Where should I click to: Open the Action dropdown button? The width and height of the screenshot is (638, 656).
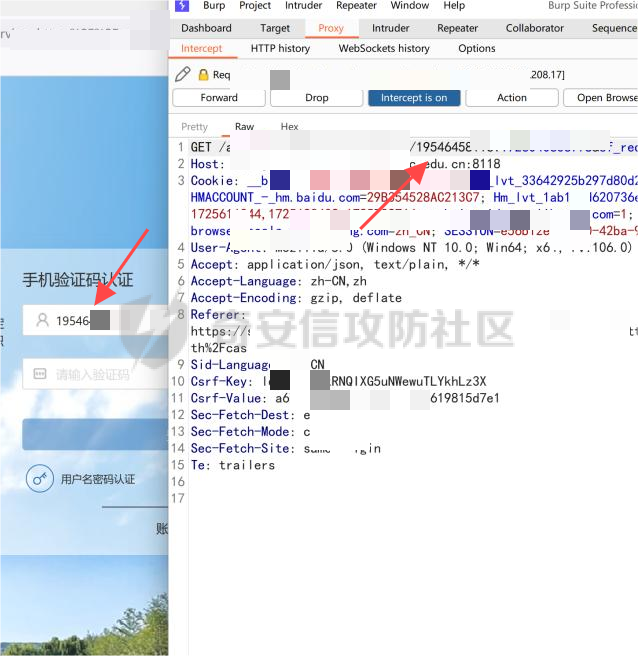(512, 98)
